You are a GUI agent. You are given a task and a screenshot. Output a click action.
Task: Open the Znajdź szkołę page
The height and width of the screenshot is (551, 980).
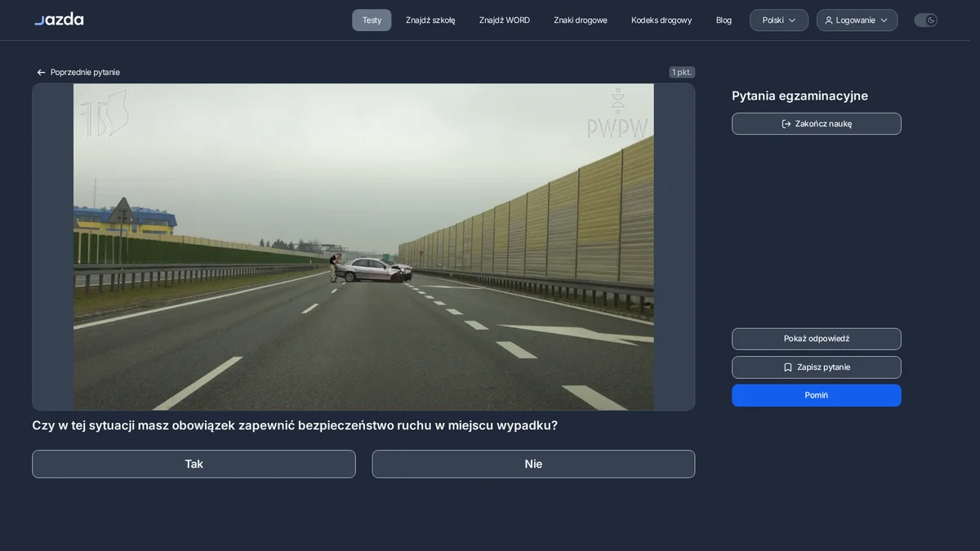pos(430,20)
